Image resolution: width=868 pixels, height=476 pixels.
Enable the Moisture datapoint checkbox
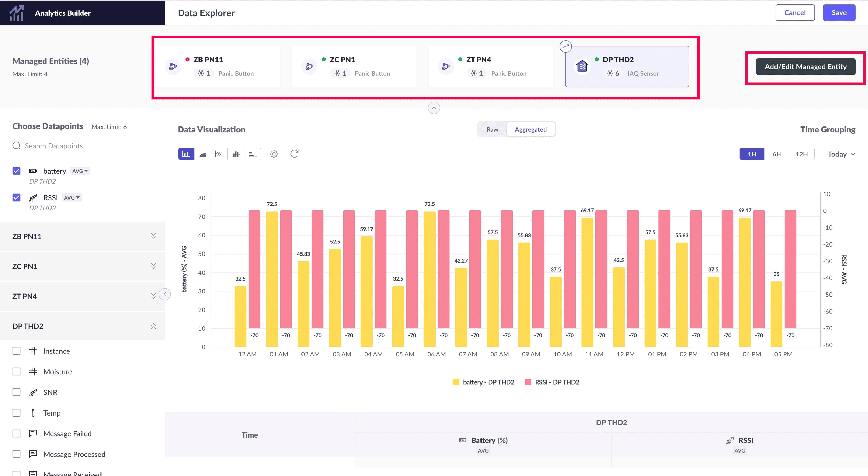[x=17, y=372]
